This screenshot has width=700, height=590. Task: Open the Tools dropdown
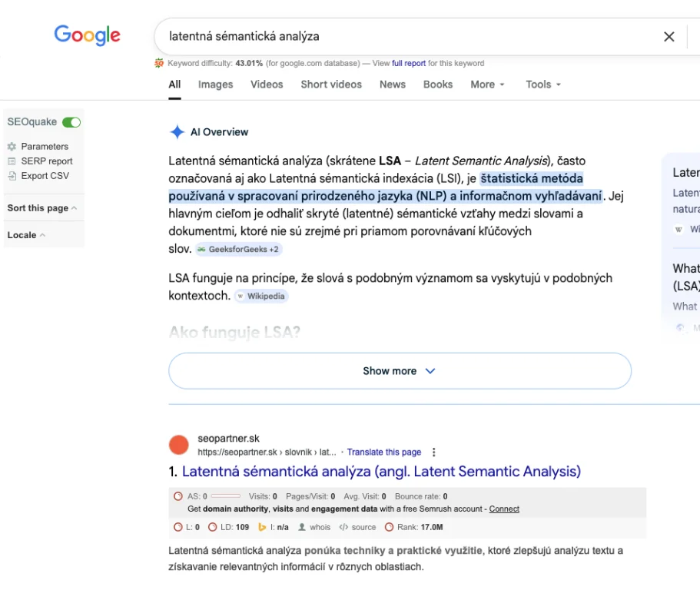pos(542,85)
